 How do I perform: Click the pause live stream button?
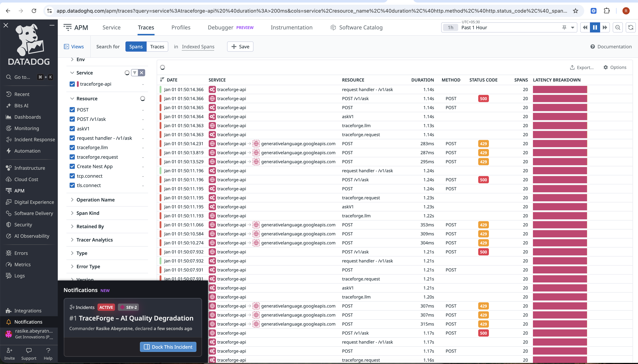point(595,27)
